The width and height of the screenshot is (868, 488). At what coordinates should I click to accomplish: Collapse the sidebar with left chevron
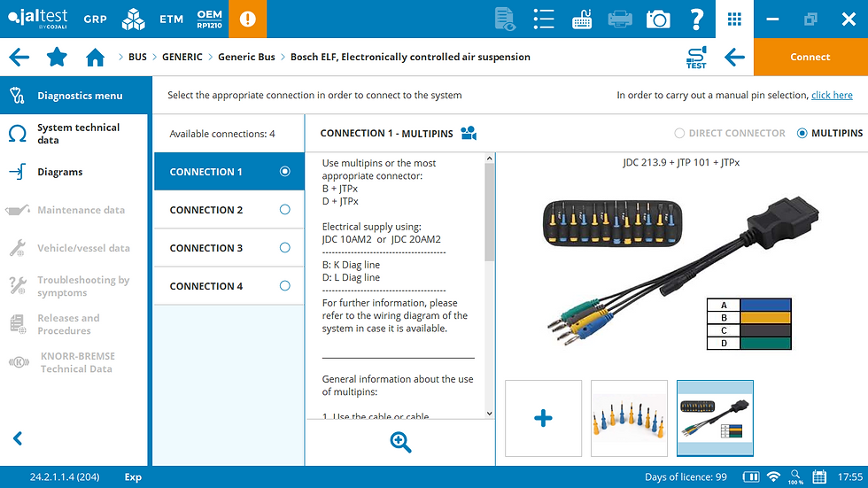[x=18, y=438]
